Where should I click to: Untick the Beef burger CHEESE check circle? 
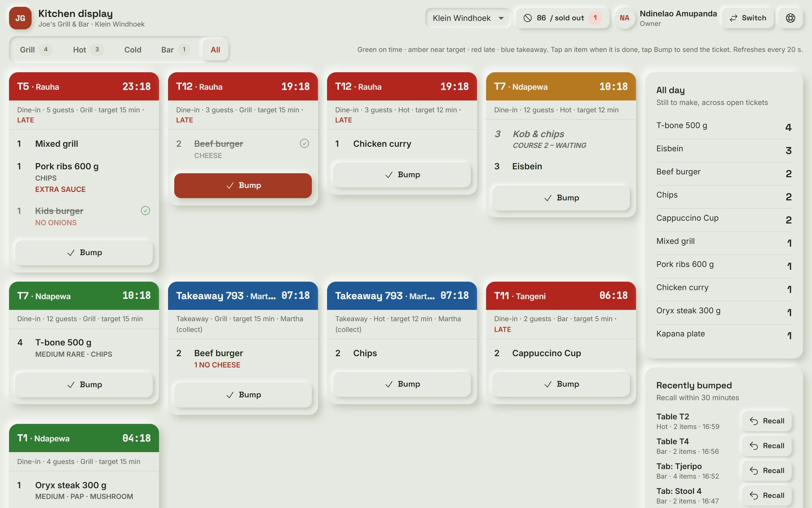(x=304, y=144)
